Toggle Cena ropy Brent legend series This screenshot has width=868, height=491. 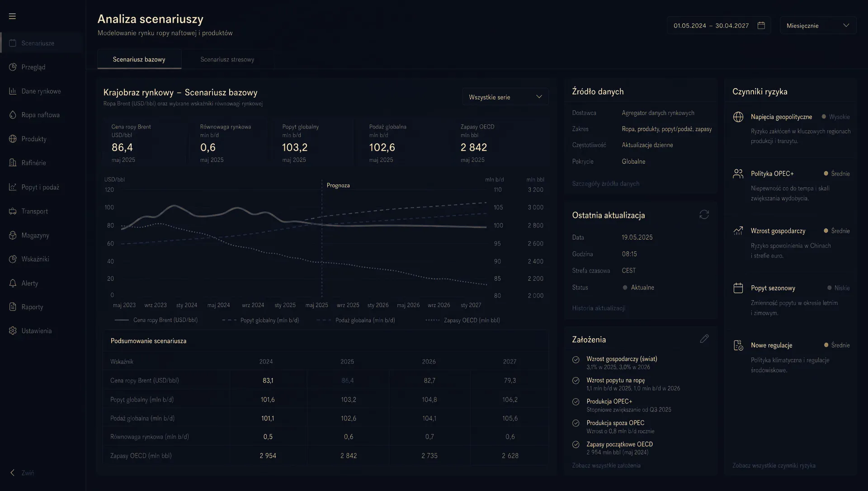pos(156,320)
